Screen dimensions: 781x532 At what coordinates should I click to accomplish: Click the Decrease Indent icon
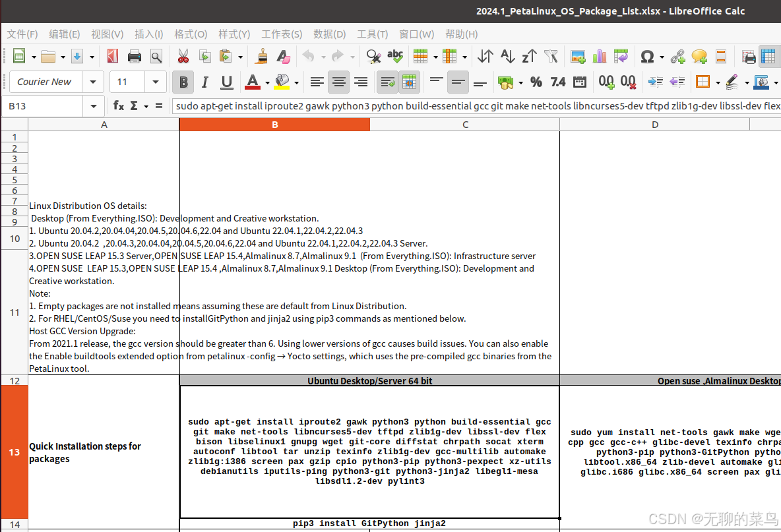(x=677, y=82)
